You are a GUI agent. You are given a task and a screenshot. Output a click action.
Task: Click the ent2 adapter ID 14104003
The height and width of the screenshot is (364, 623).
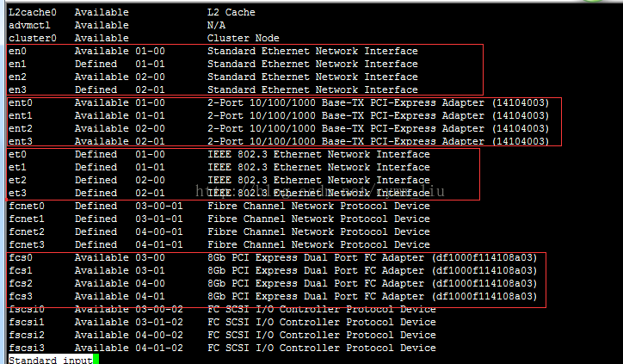coord(521,129)
